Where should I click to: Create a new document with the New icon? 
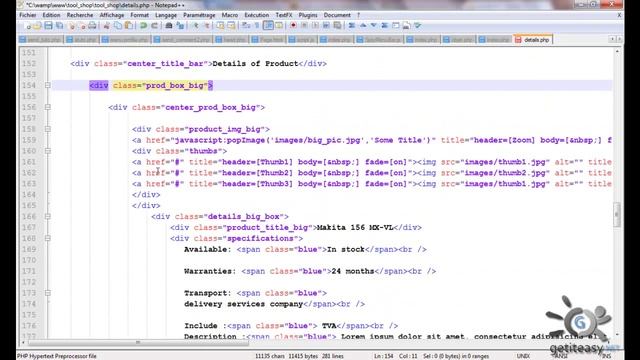(x=28, y=26)
